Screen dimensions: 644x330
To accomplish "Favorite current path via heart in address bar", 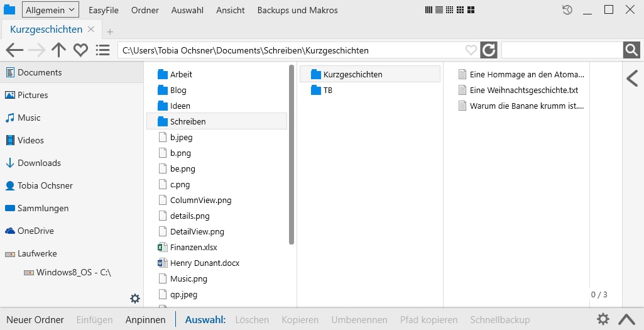I will (x=471, y=50).
